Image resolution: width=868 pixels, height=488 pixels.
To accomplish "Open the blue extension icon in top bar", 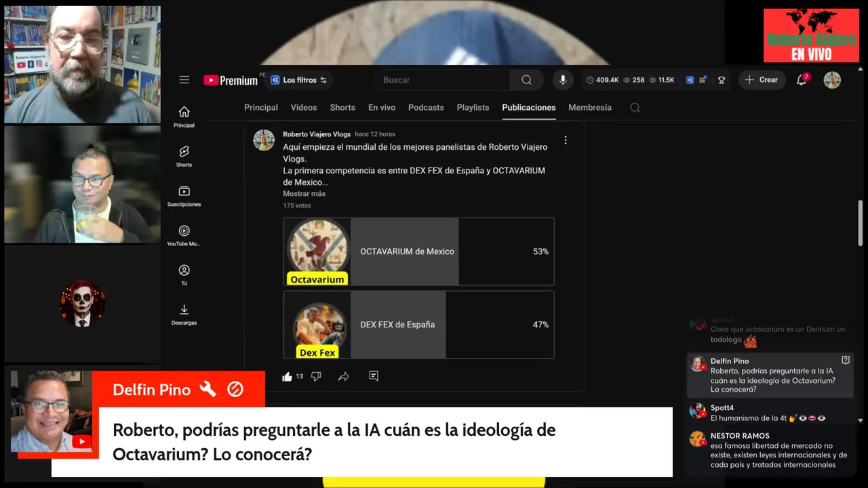I will (690, 80).
